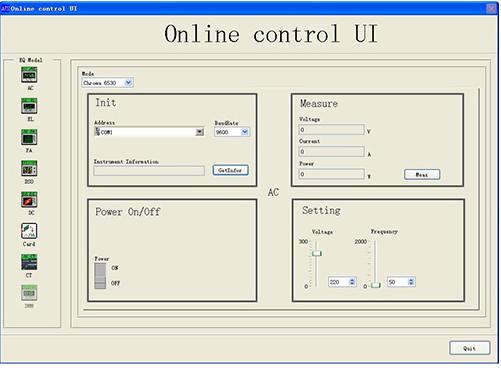Click the Quit button
The height and width of the screenshot is (373, 501).
469,348
